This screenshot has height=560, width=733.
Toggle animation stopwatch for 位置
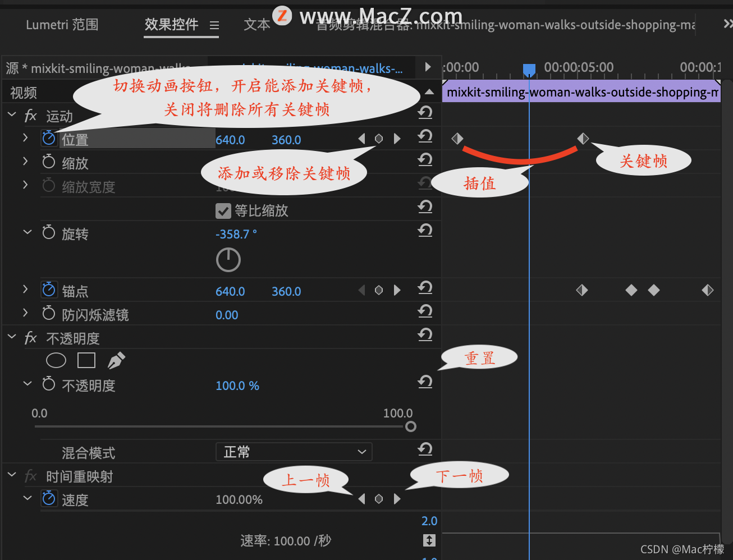pyautogui.click(x=49, y=138)
